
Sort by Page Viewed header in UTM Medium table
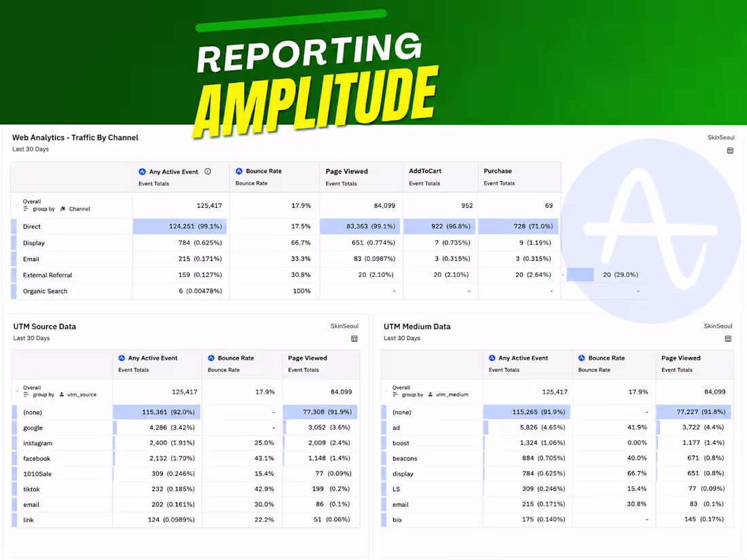680,358
